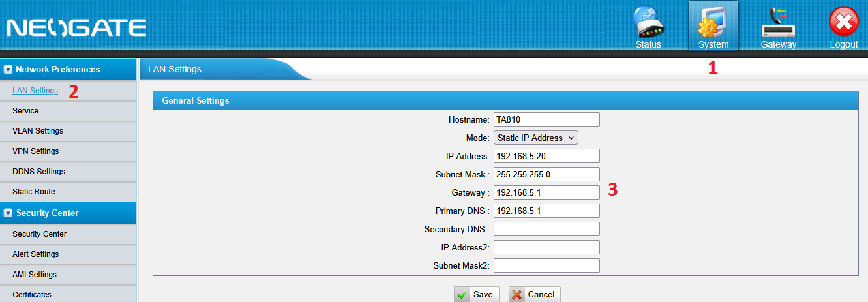Focus the IP Address field
Screen dimensions: 868x302
[x=546, y=156]
